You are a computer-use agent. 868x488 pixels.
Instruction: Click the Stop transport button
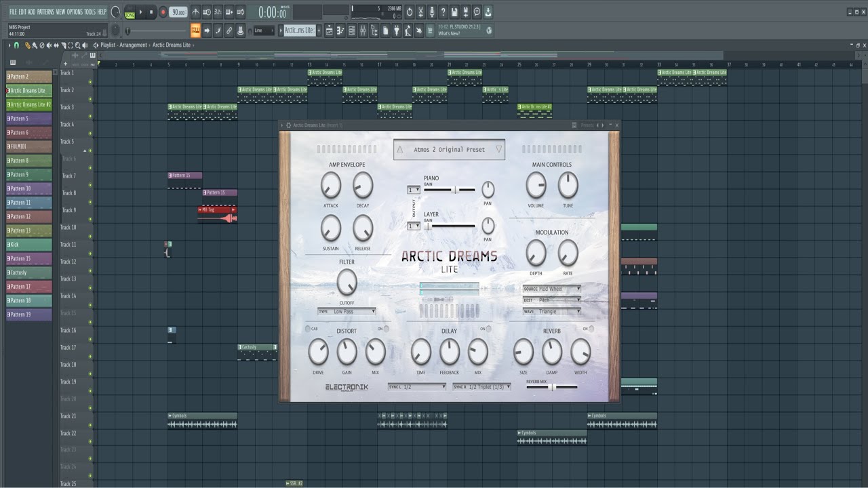(151, 12)
